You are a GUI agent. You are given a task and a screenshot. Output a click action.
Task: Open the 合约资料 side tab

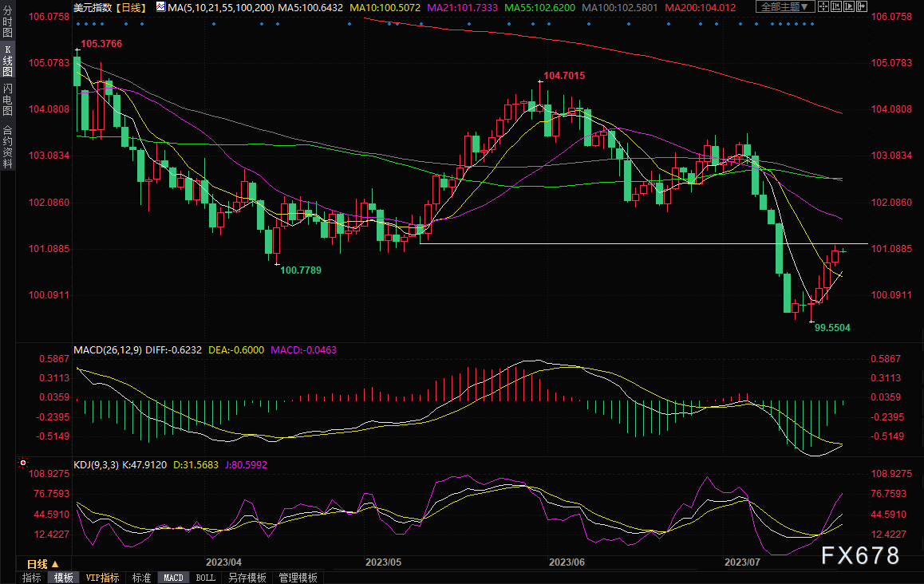coord(8,146)
